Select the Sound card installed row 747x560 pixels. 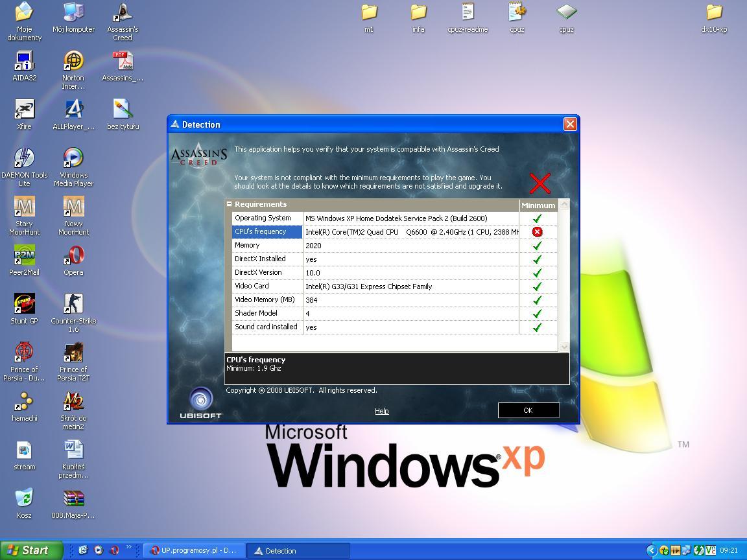[x=394, y=327]
